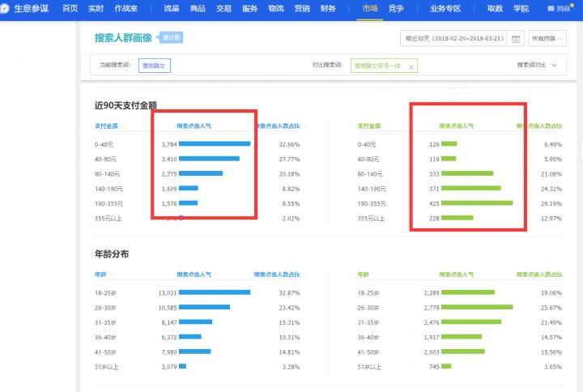Open the 实时 menu

[x=96, y=8]
